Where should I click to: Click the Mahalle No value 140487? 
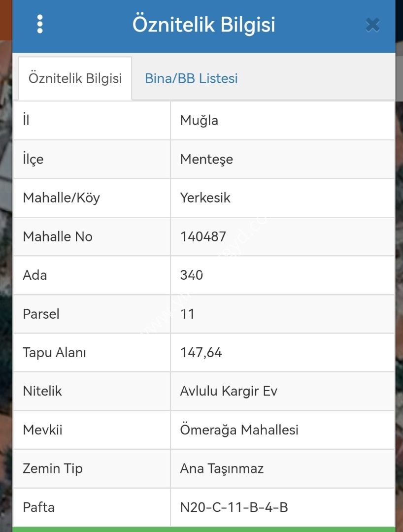pyautogui.click(x=203, y=236)
